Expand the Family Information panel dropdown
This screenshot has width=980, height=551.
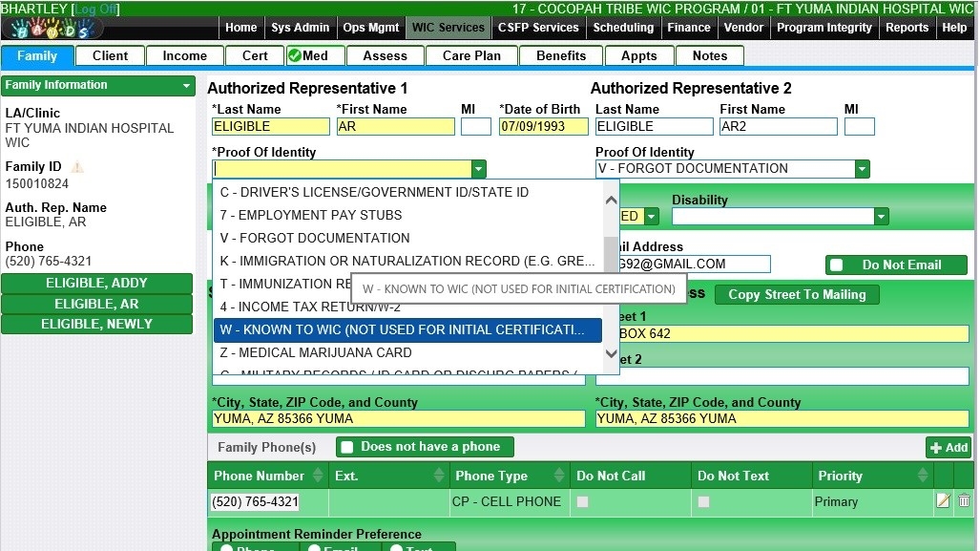coord(187,86)
